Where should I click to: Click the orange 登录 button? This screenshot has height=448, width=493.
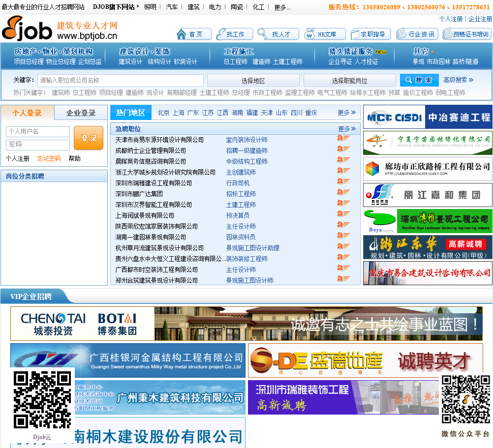click(89, 138)
